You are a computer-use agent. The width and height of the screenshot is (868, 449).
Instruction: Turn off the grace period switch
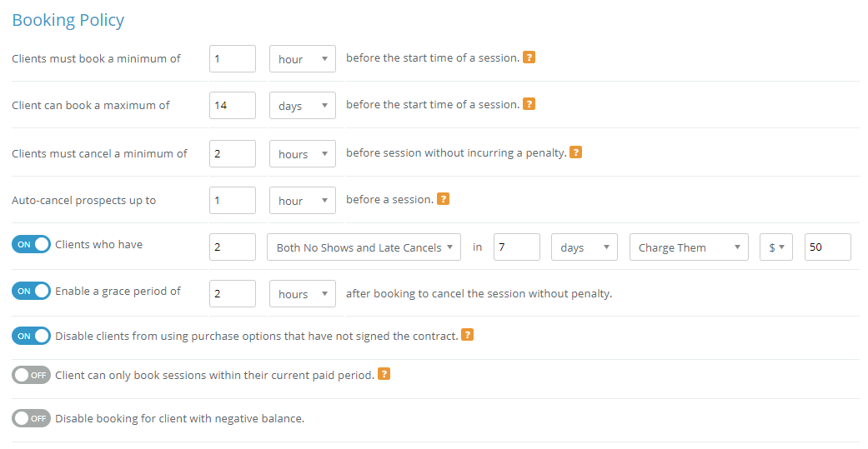pyautogui.click(x=31, y=291)
